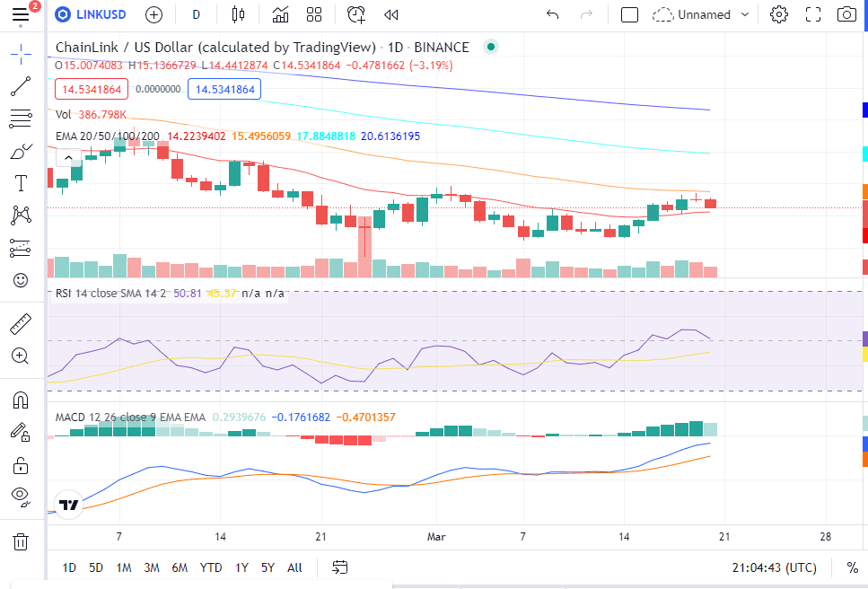Activate the zoom in tool
This screenshot has height=589, width=868.
(x=21, y=356)
